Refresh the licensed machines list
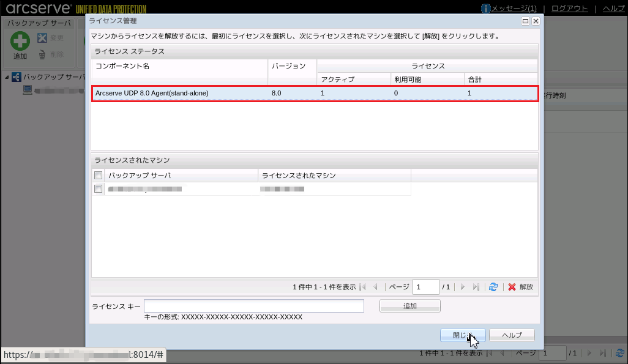The height and width of the screenshot is (364, 628). click(x=493, y=287)
